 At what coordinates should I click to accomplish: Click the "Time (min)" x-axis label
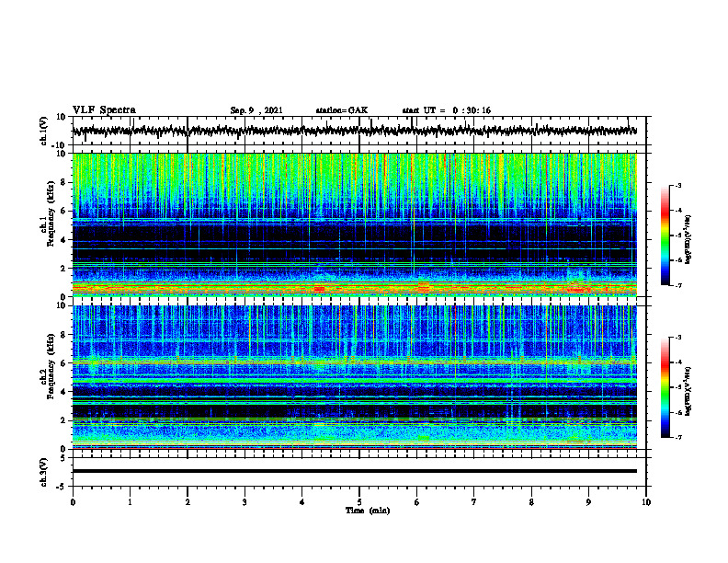tap(368, 511)
